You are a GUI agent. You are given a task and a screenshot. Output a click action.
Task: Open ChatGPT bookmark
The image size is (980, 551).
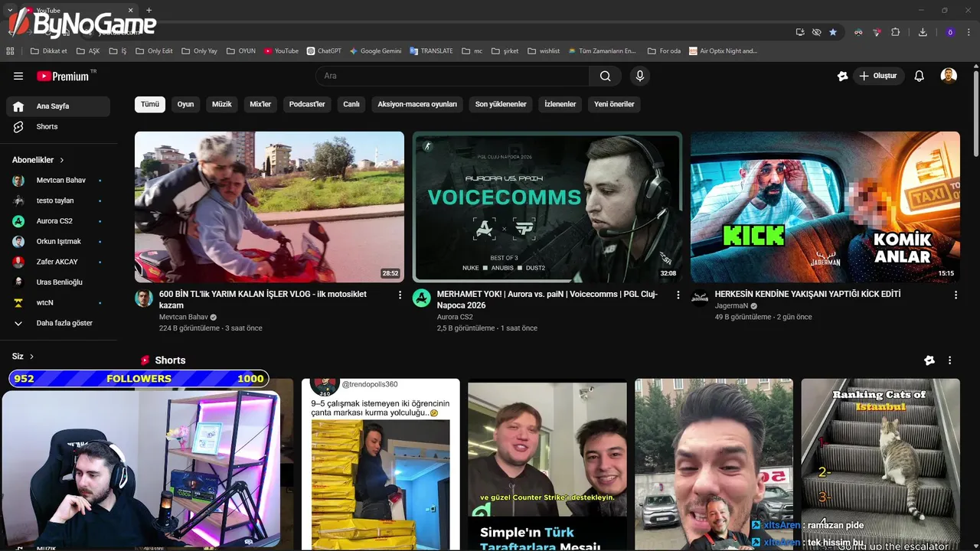(x=324, y=51)
